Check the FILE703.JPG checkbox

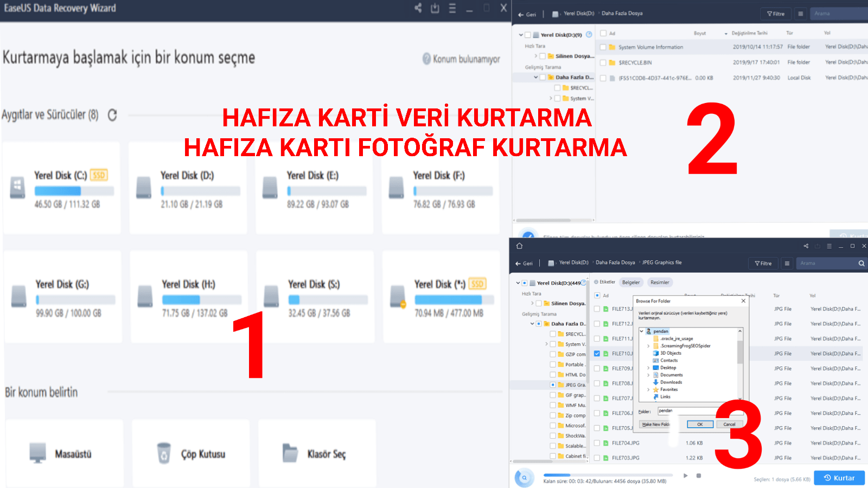[597, 458]
